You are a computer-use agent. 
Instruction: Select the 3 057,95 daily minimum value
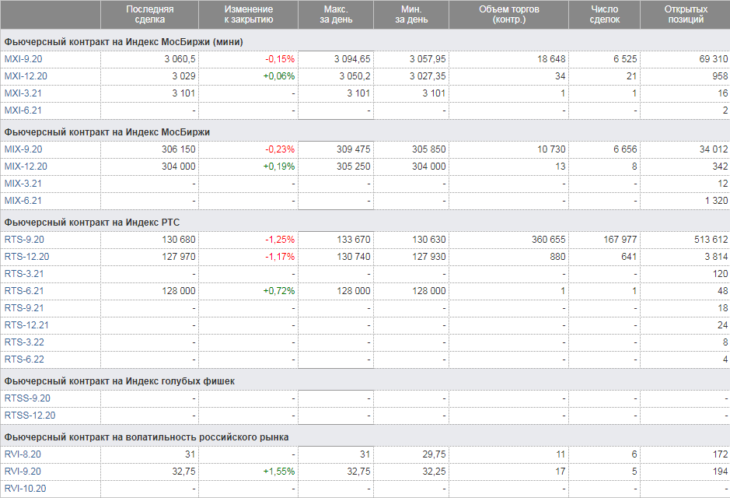427,59
